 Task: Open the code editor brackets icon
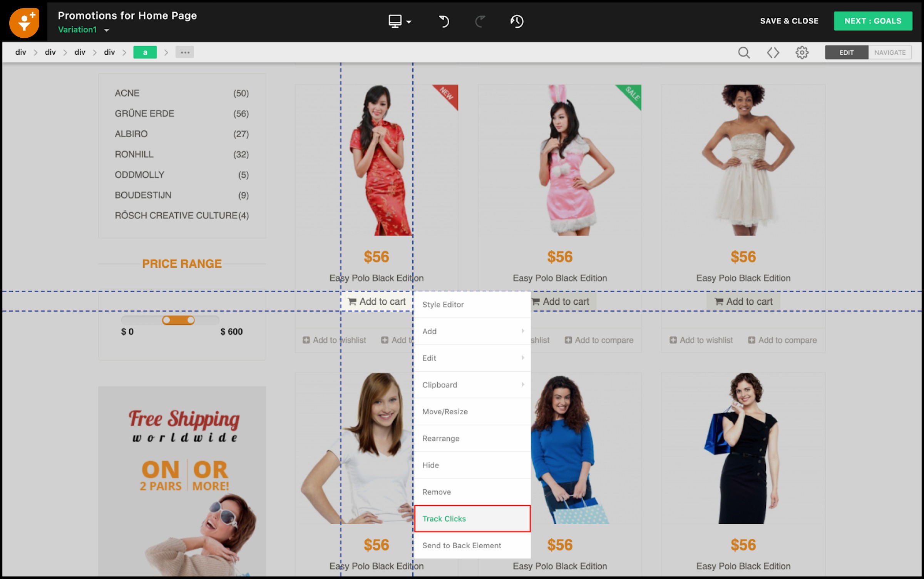click(773, 53)
